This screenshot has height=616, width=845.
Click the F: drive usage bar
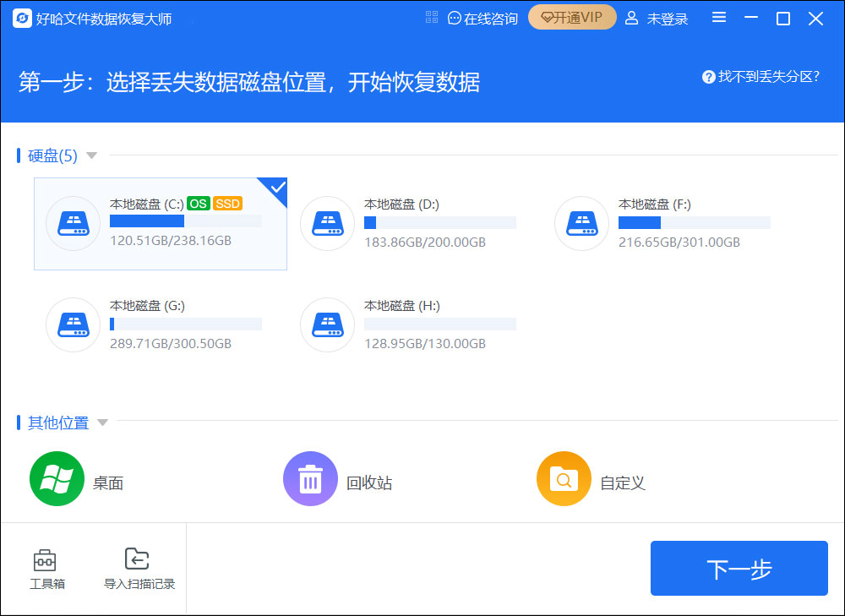pyautogui.click(x=694, y=222)
